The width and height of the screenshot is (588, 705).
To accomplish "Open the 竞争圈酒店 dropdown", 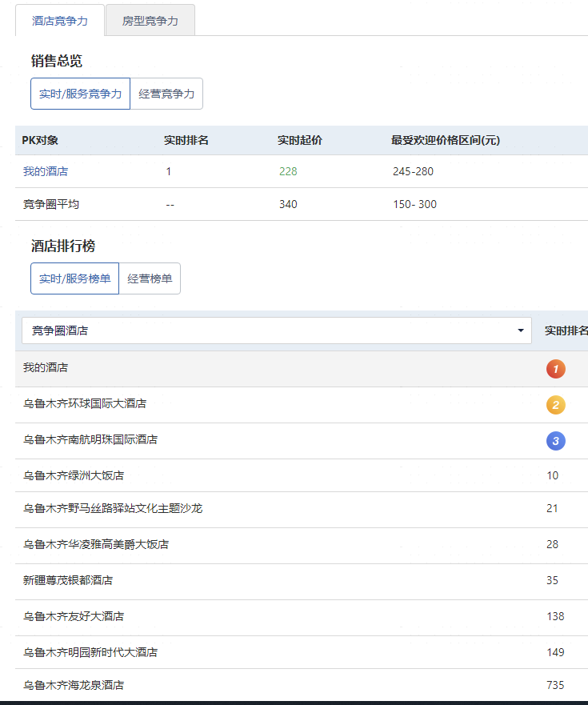I will tap(277, 330).
